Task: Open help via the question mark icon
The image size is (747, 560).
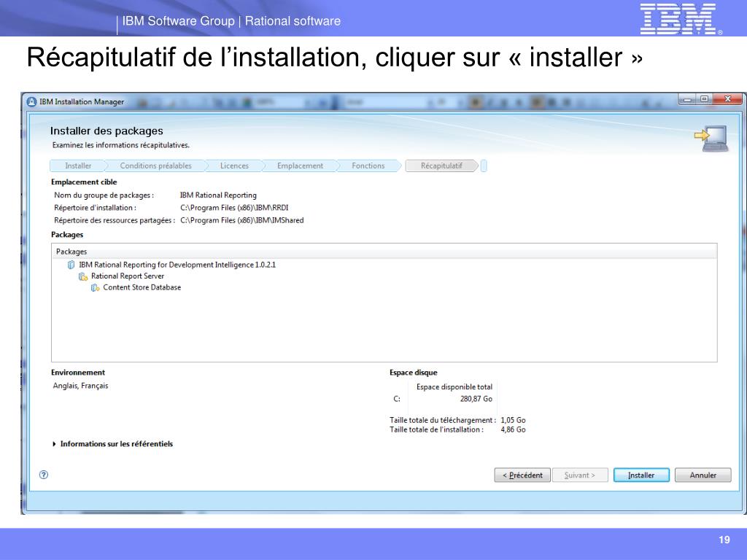Action: (44, 474)
